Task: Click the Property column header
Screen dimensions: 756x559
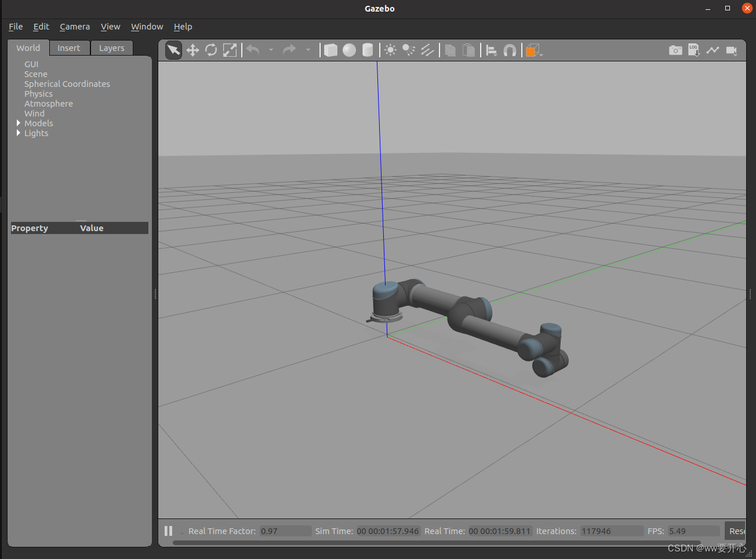Action: 30,228
